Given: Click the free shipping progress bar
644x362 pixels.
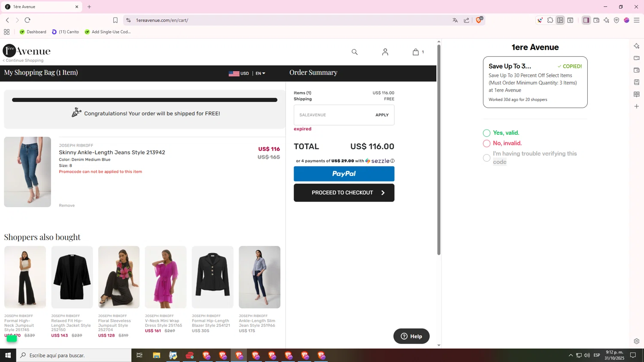Looking at the screenshot, I should tap(145, 100).
